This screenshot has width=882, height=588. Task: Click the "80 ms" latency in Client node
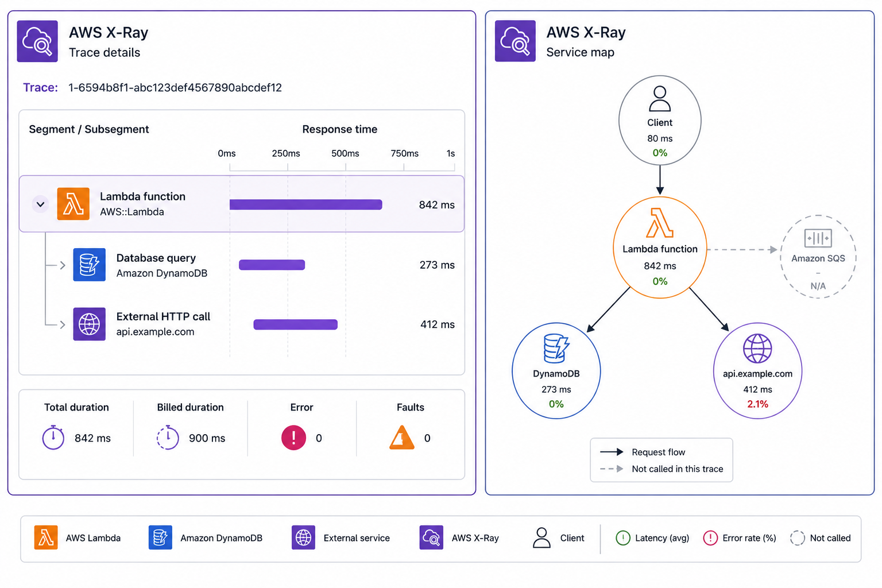pos(660,138)
